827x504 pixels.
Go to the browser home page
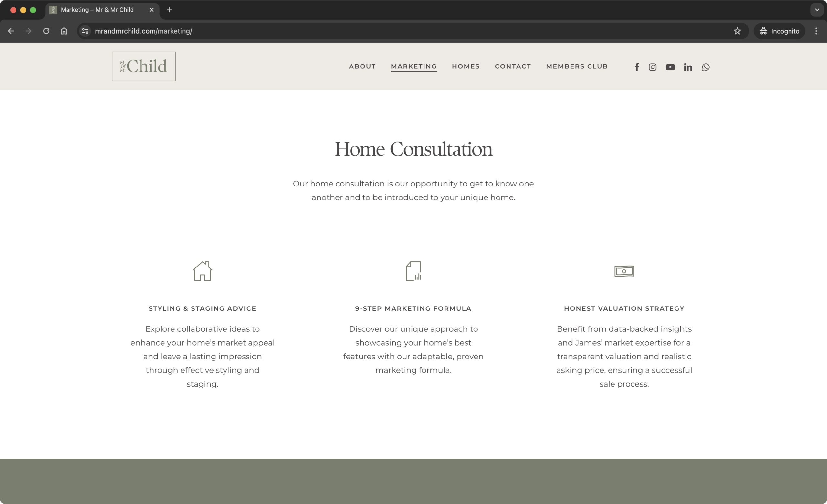64,31
